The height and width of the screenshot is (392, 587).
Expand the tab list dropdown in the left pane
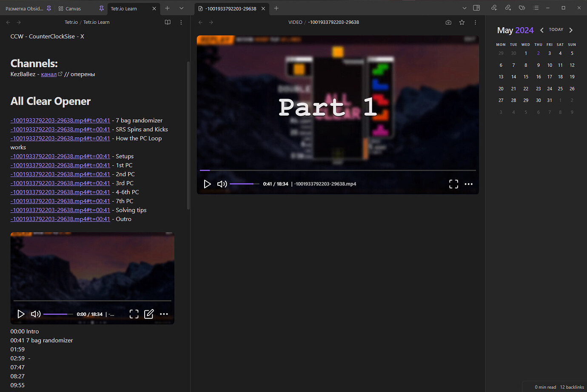[x=181, y=8]
